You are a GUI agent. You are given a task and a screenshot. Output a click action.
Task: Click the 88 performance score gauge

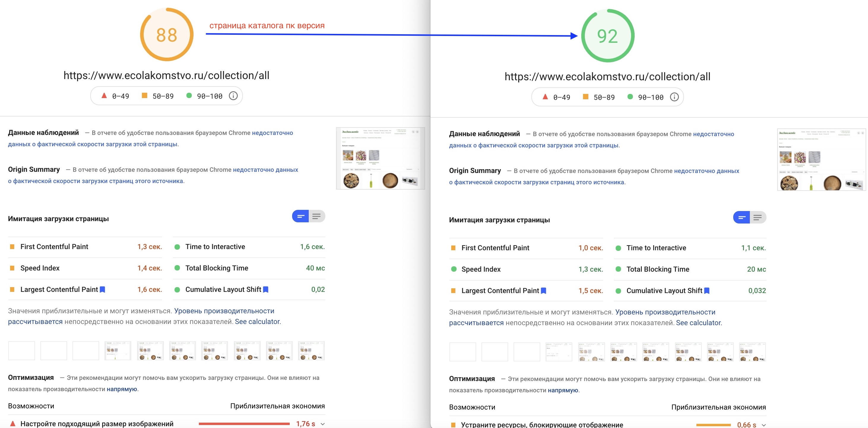point(167,35)
